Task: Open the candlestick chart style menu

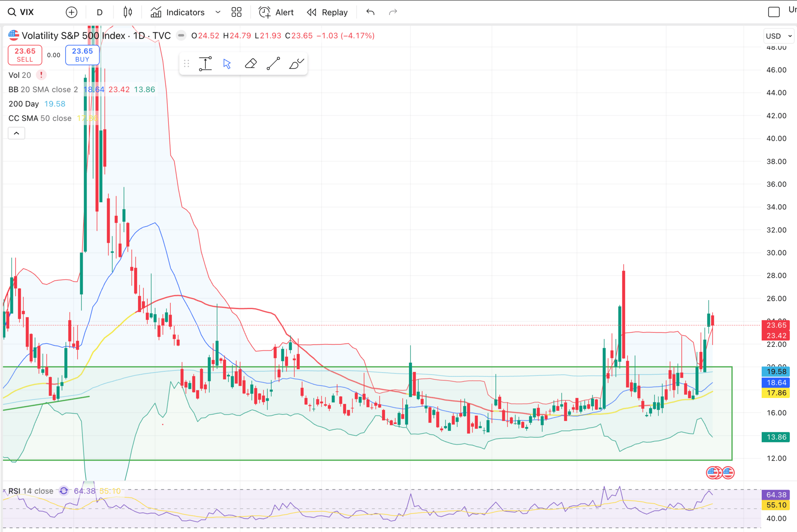Action: 127,12
